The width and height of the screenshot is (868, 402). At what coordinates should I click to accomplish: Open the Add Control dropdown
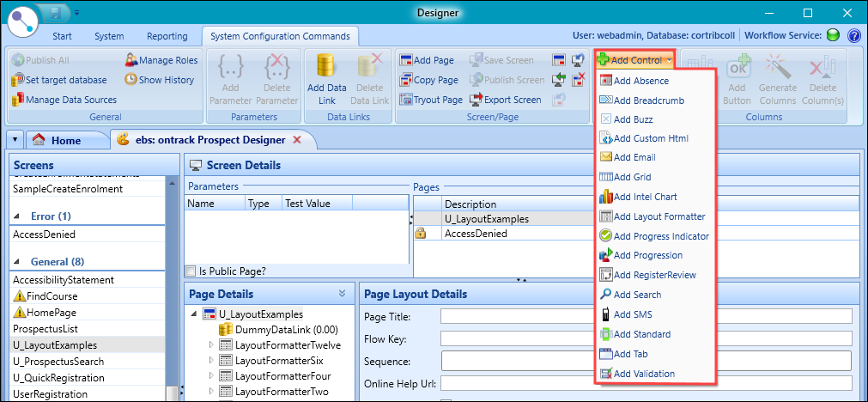tap(636, 60)
